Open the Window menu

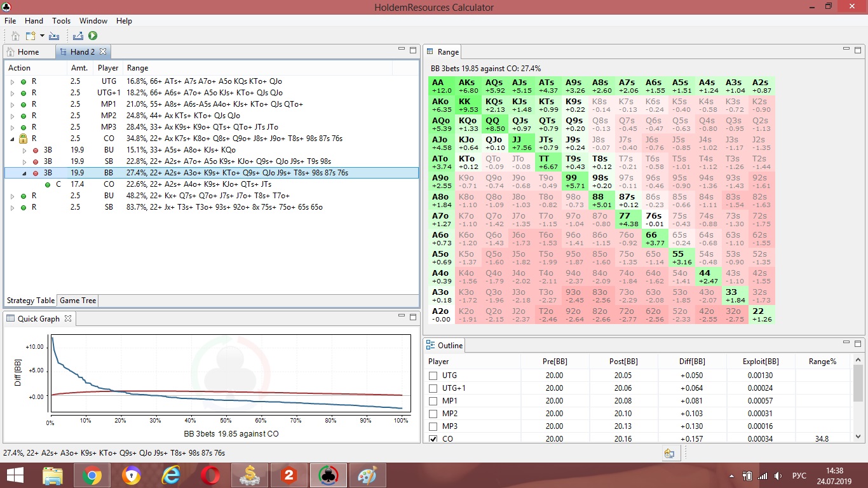(x=93, y=21)
